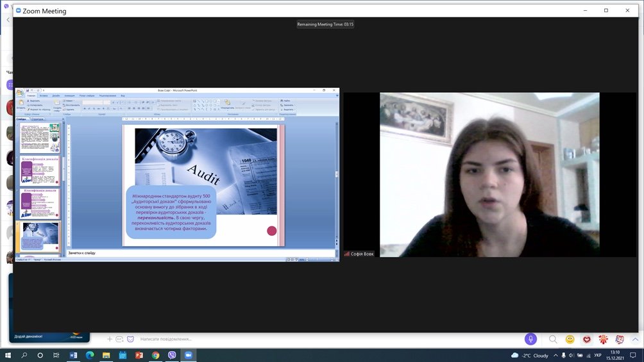Open the Анимация ribbon tab

(69, 95)
